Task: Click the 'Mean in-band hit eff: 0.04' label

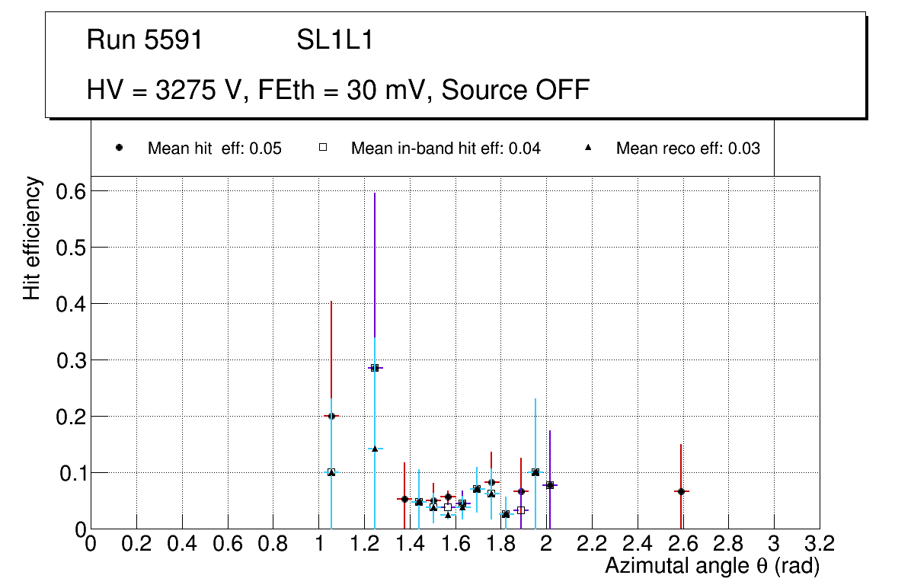Action: [446, 149]
